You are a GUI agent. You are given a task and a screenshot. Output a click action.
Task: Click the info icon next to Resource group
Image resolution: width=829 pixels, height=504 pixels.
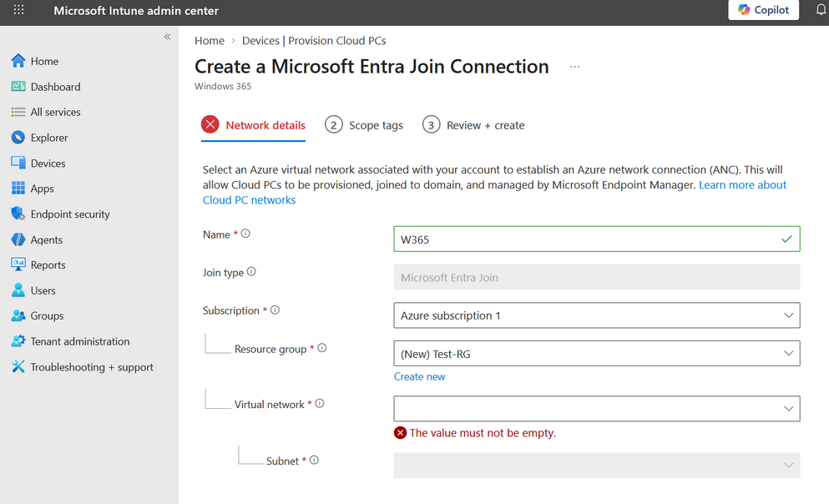[322, 348]
